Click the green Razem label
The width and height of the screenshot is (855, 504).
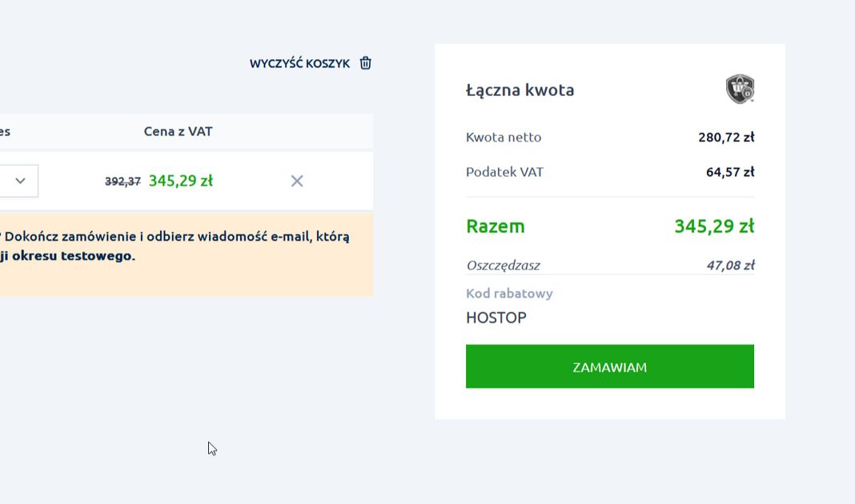click(x=495, y=226)
